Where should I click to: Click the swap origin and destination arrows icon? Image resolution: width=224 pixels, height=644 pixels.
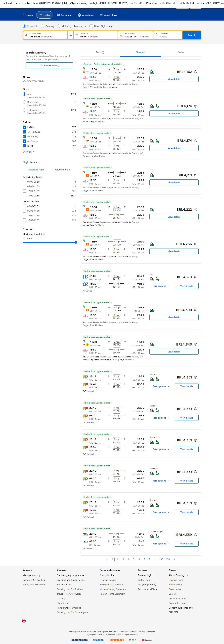coord(70,35)
